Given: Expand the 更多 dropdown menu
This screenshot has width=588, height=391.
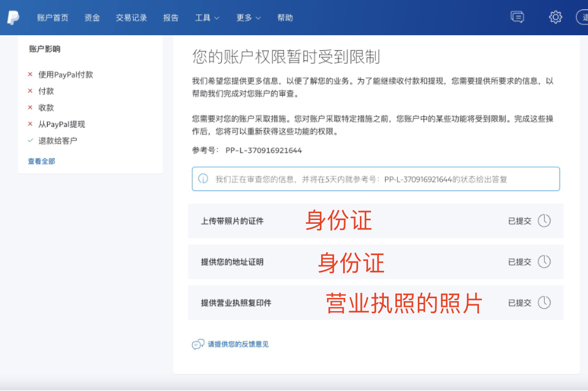Looking at the screenshot, I should [248, 18].
